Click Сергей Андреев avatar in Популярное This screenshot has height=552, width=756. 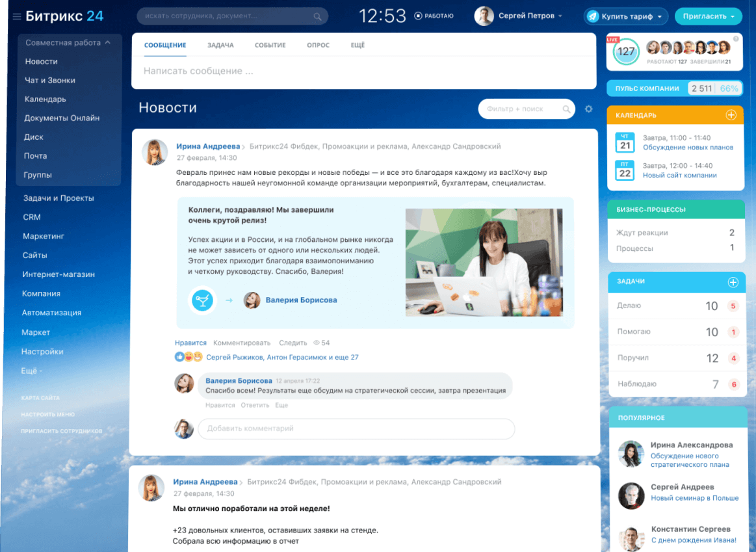tap(632, 495)
